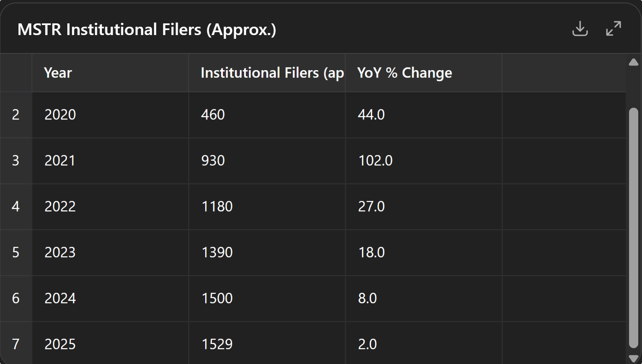Click the vertical scrollbar thumb

coord(633,227)
